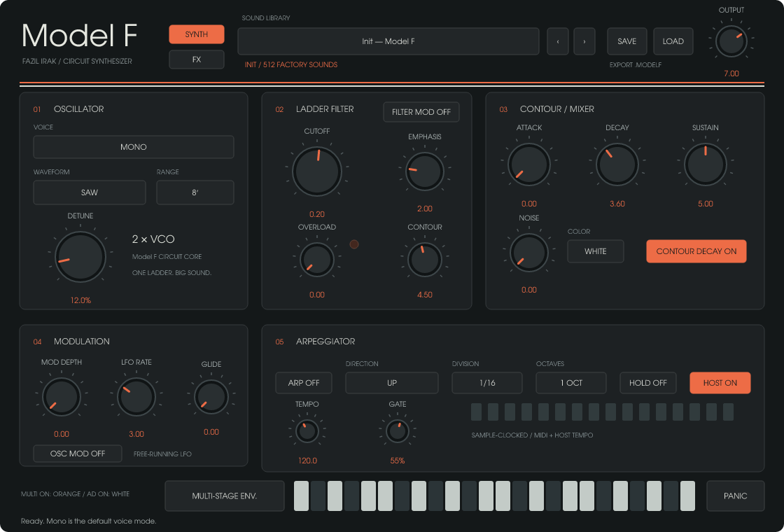
Task: Click the decay value '3.60'
Action: coord(617,204)
